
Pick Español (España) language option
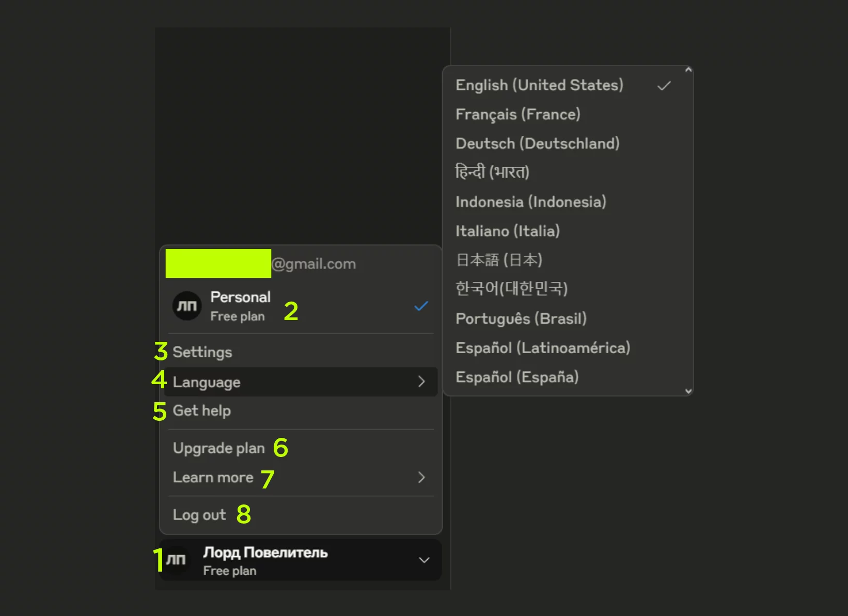coord(516,377)
